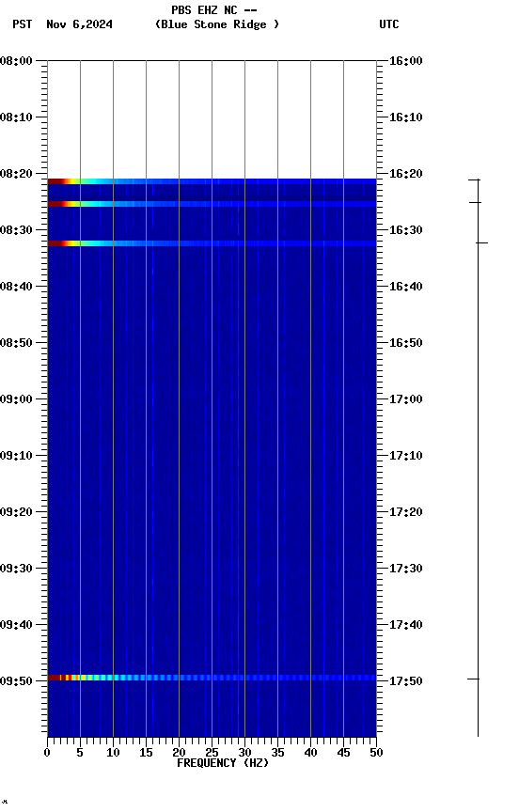519x812 pixels.
Task: Click the 09:10 PST time label
Action: tap(16, 456)
